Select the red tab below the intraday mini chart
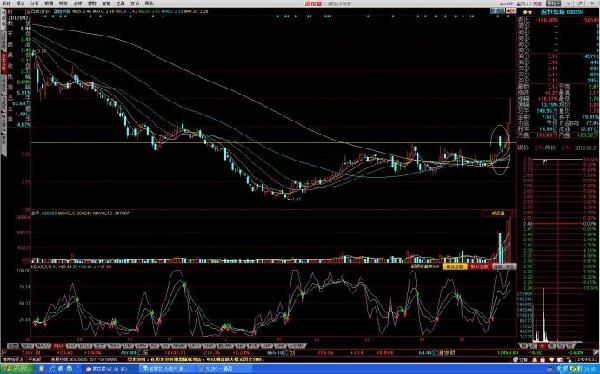Screen dimensions: 600x374 click(x=543, y=346)
